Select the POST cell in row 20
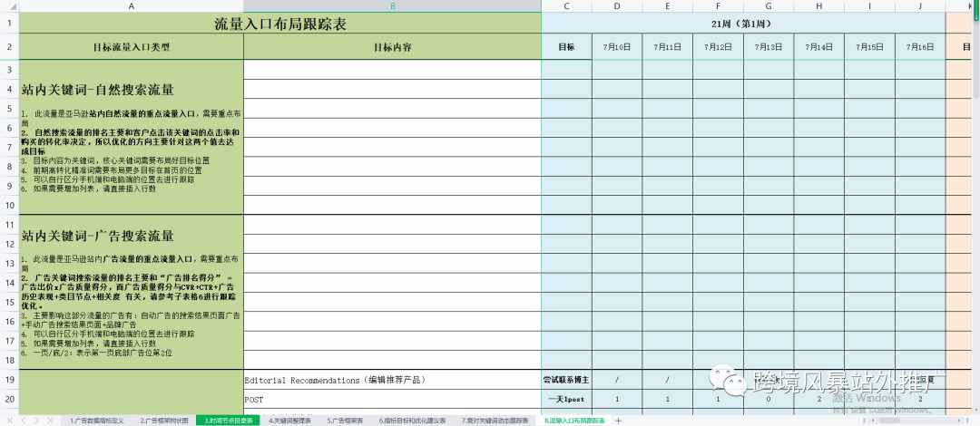This screenshot has width=980, height=426. (393, 399)
